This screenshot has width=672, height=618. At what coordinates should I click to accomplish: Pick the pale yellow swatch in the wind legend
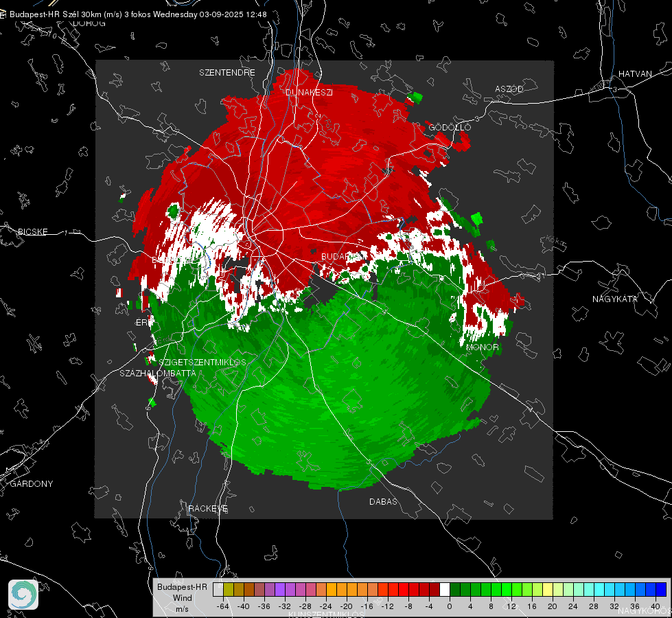click(548, 590)
